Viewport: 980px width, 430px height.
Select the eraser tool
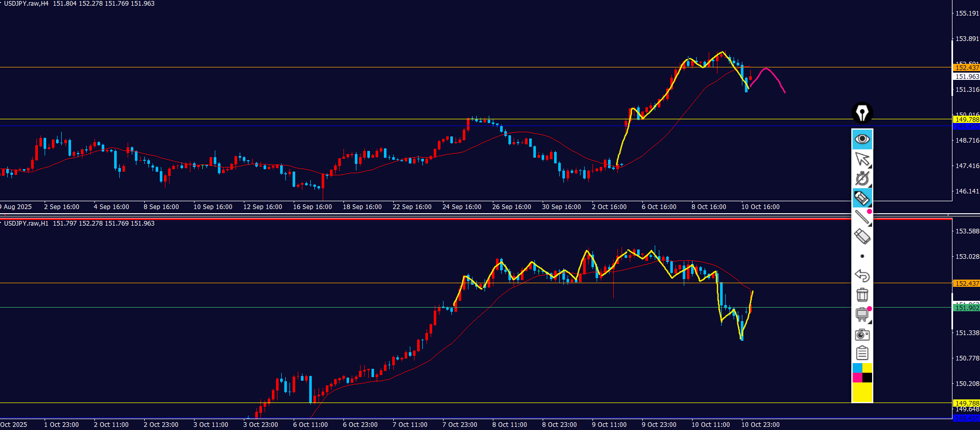pyautogui.click(x=862, y=237)
